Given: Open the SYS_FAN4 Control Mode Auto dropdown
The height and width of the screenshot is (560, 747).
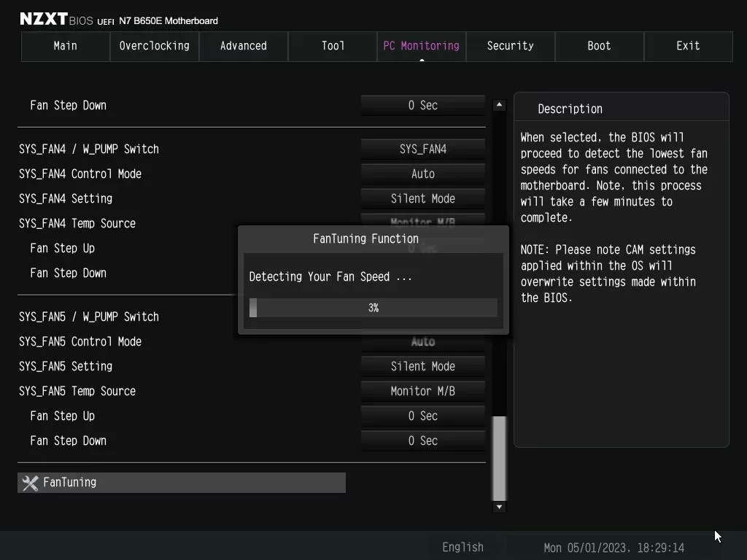Looking at the screenshot, I should (x=422, y=174).
